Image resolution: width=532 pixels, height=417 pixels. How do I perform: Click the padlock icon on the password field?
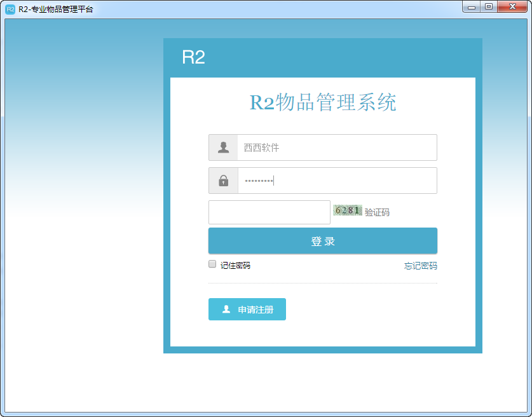pyautogui.click(x=223, y=181)
